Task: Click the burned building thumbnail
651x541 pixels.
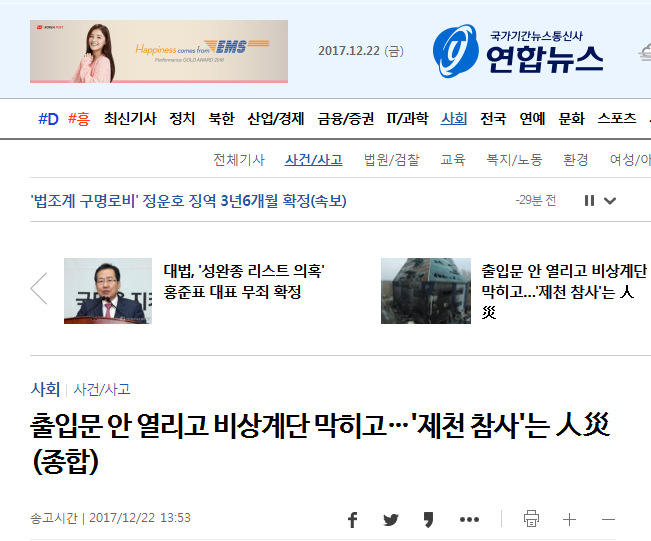Action: pos(426,291)
